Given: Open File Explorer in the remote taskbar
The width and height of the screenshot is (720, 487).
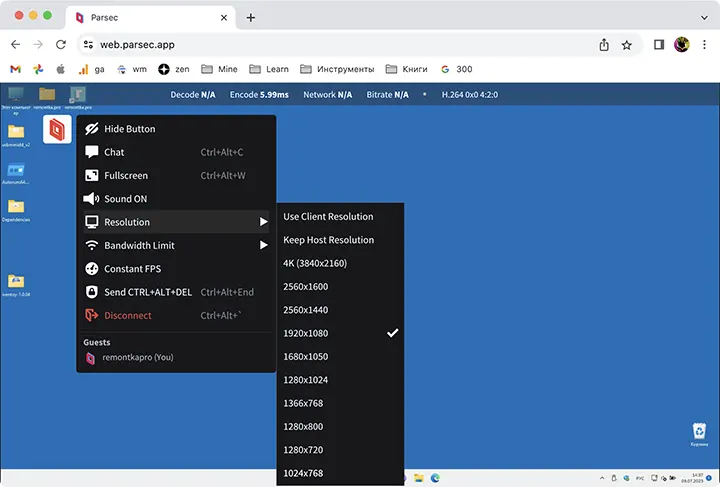Looking at the screenshot, I should tap(418, 478).
